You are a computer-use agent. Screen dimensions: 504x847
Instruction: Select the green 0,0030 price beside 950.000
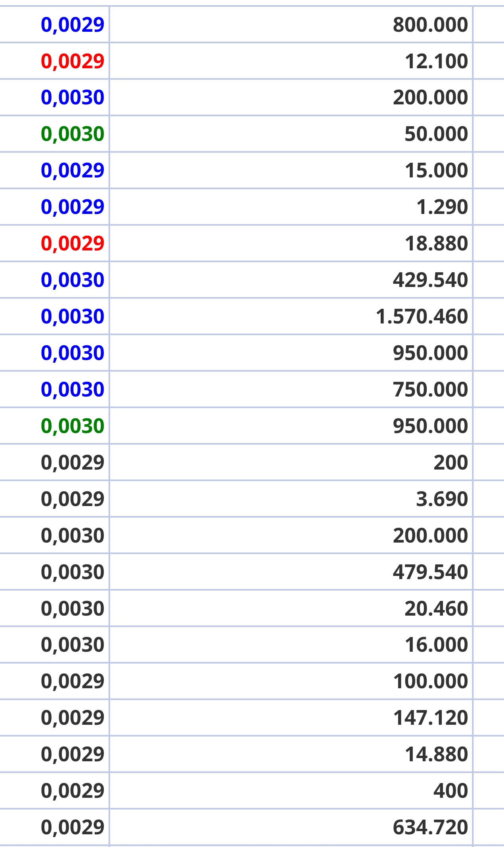tap(73, 426)
